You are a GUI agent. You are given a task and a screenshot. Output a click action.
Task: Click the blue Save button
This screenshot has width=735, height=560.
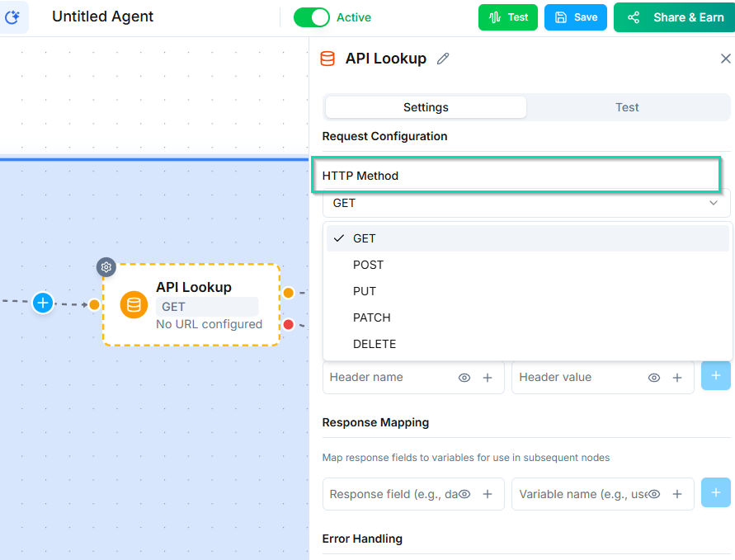click(x=575, y=17)
